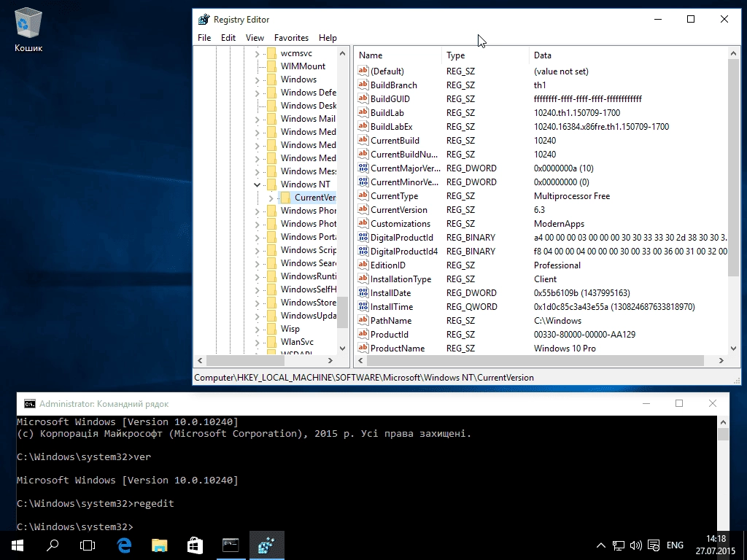Launch Microsoft Edge from taskbar
Viewport: 747px width, 560px height.
point(124,545)
